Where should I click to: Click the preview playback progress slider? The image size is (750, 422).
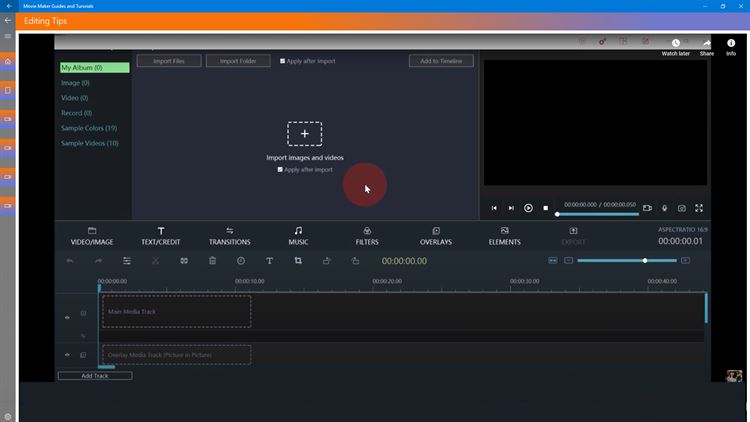[597, 214]
